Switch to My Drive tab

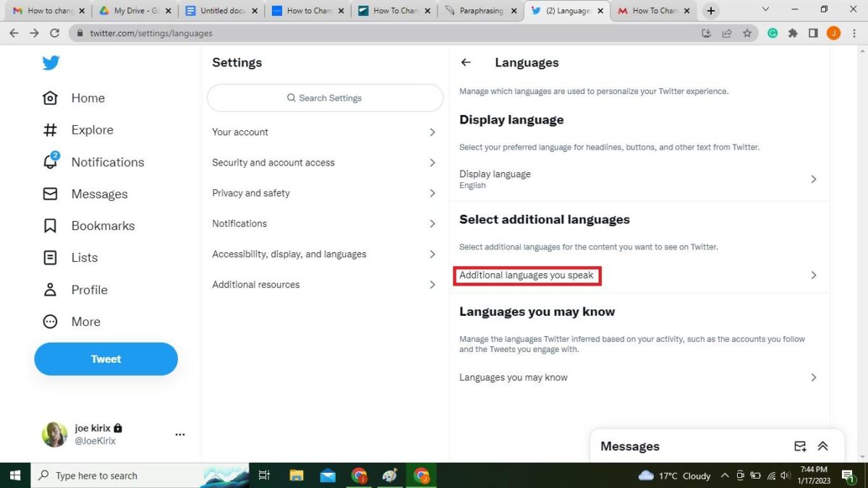coord(135,11)
